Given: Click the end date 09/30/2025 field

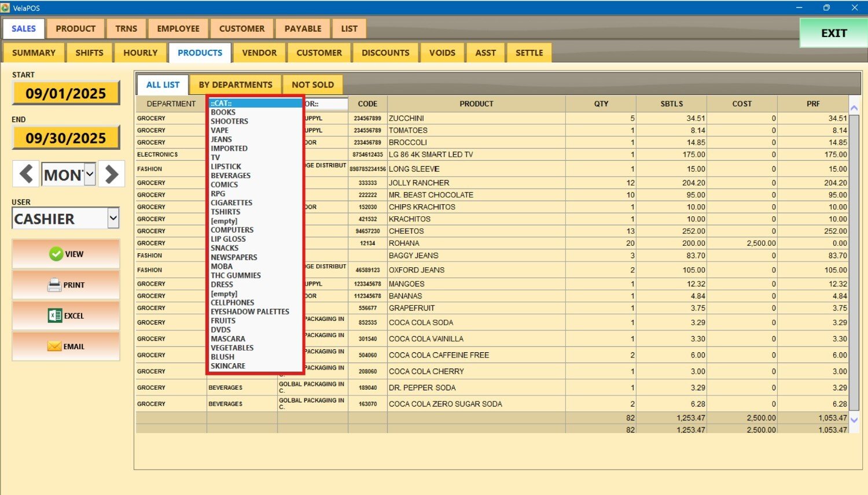Looking at the screenshot, I should point(66,138).
